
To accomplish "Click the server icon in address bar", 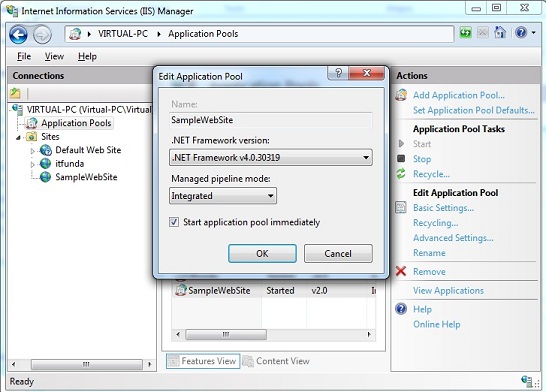I will tap(75, 34).
